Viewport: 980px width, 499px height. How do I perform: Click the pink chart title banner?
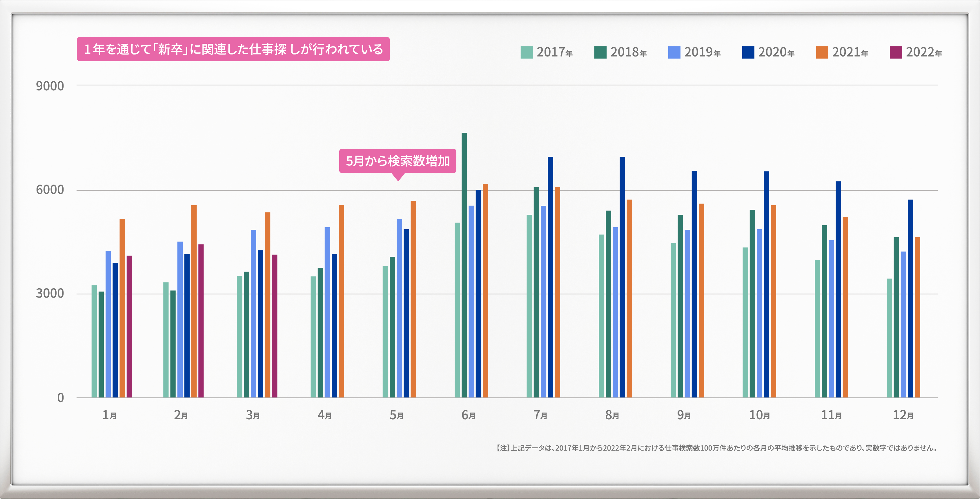tap(233, 49)
